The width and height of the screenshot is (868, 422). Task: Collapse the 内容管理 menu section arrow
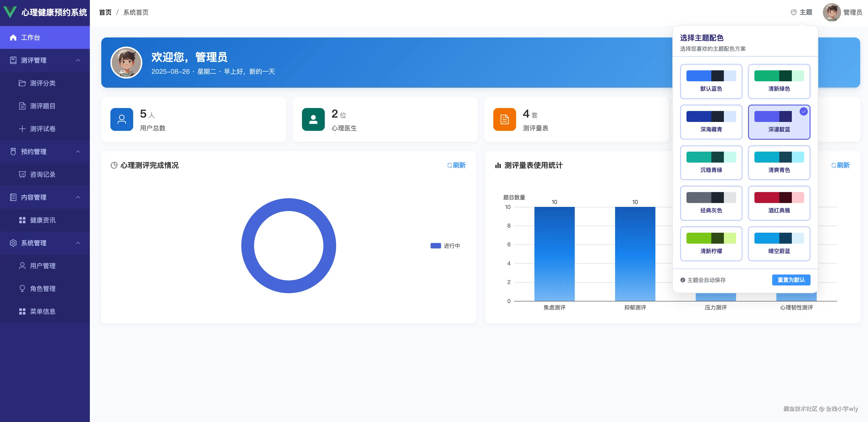[78, 197]
